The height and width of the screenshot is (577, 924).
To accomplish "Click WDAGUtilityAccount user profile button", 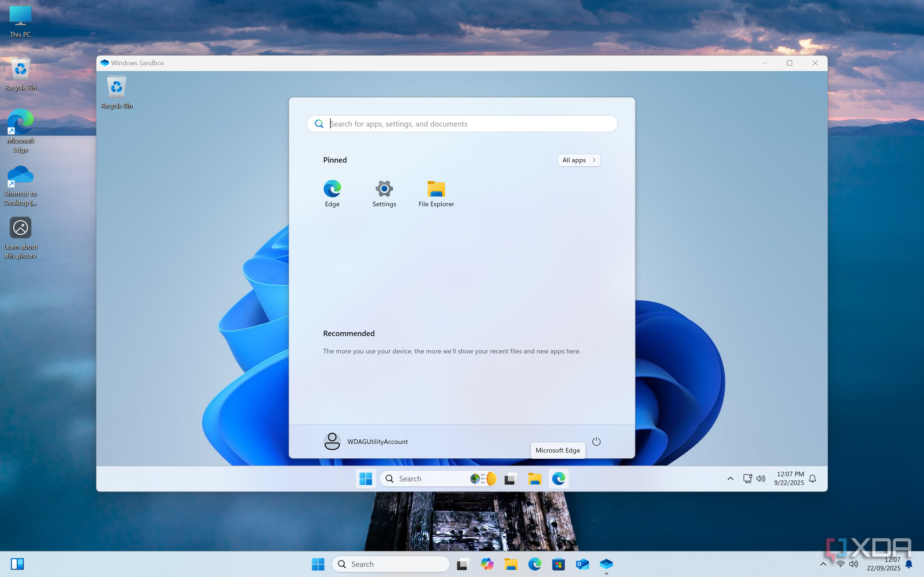I will (365, 441).
